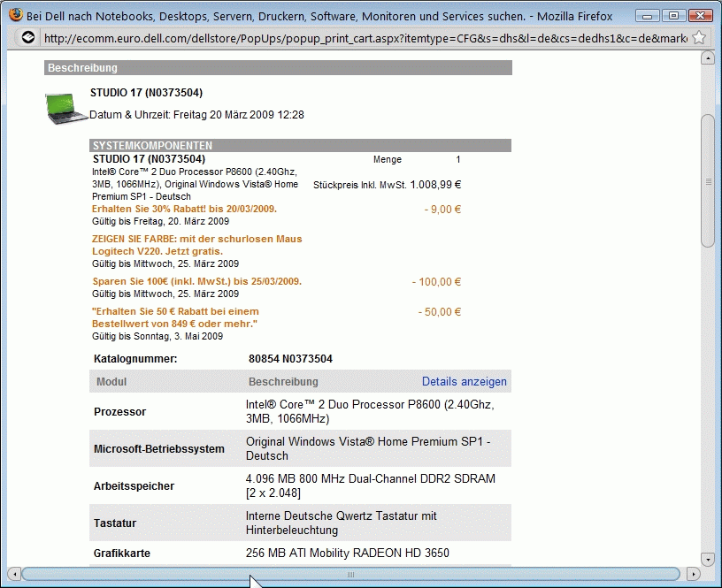Click the Grafikkarte row label
The width and height of the screenshot is (722, 588).
[121, 553]
